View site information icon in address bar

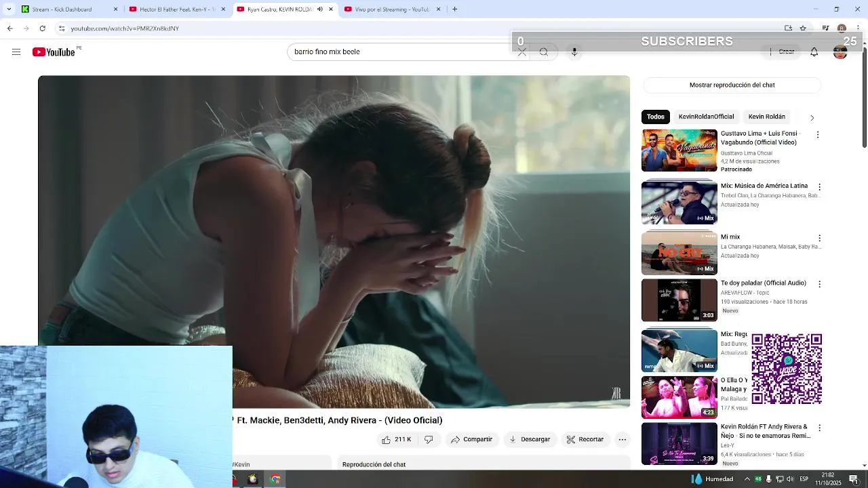(x=62, y=28)
